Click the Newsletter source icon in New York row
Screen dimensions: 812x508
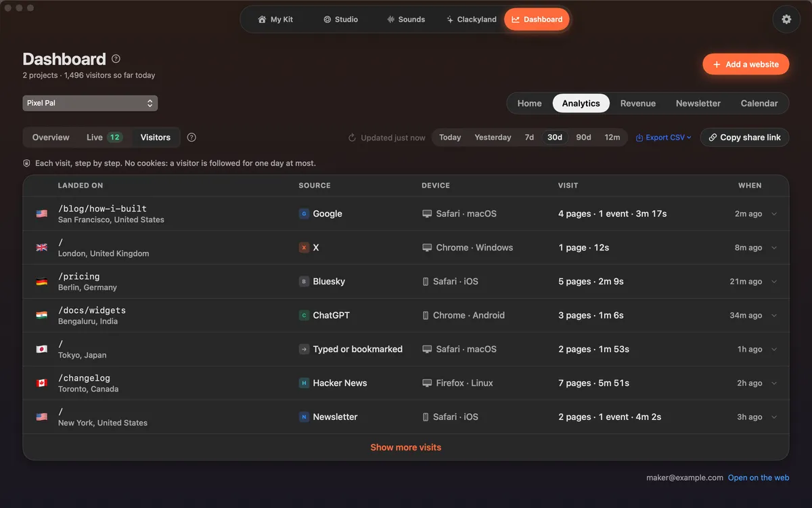point(304,417)
